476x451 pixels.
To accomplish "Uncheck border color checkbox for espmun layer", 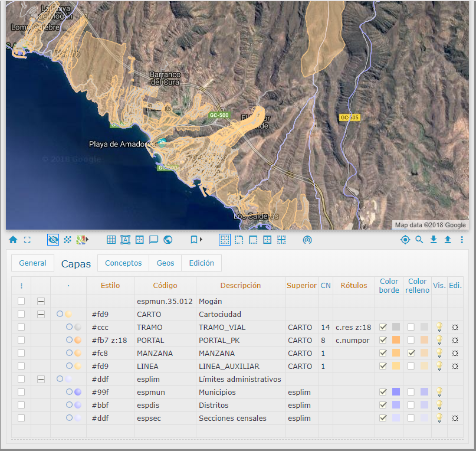I will click(x=383, y=392).
